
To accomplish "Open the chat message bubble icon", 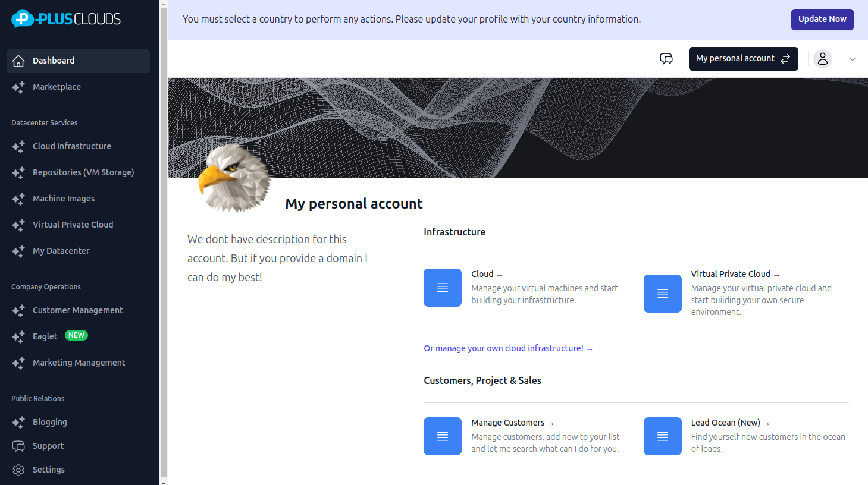I will pyautogui.click(x=666, y=59).
